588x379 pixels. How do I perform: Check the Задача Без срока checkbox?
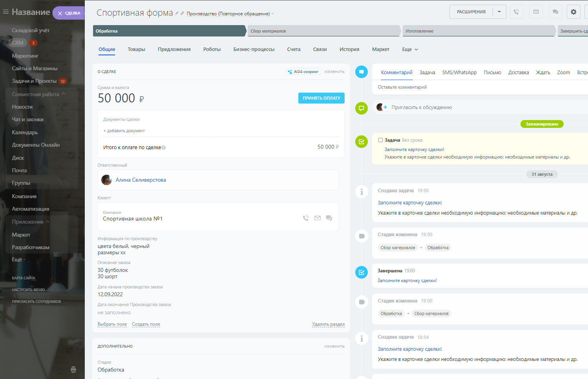(380, 140)
